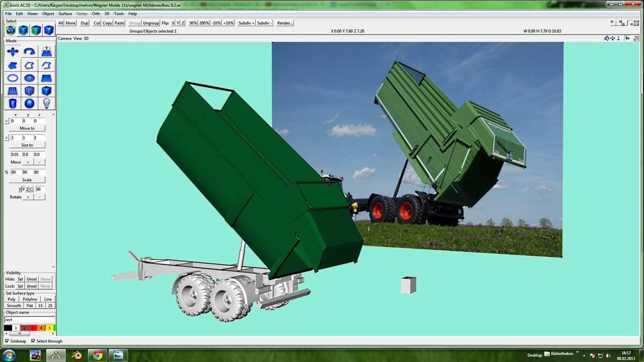Pick the Cylinder creation tool
This screenshot has height=362, width=644.
click(x=12, y=103)
